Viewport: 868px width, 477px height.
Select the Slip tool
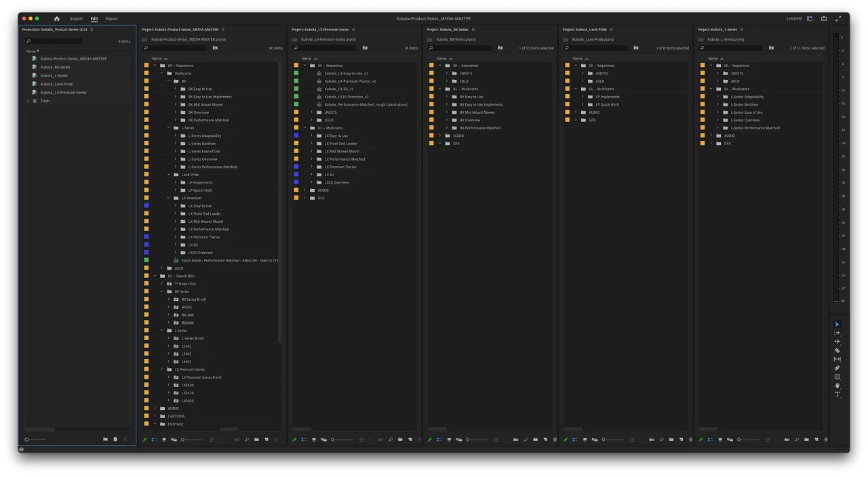point(837,360)
